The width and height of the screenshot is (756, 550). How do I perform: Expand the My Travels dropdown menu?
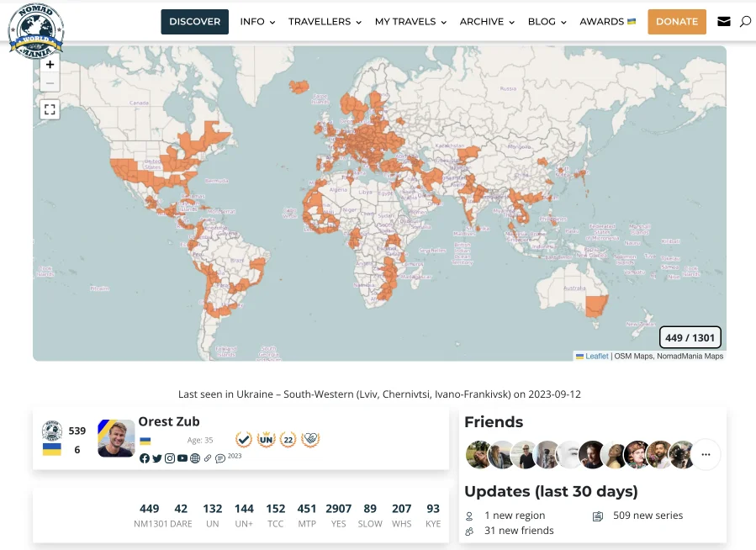click(x=410, y=22)
